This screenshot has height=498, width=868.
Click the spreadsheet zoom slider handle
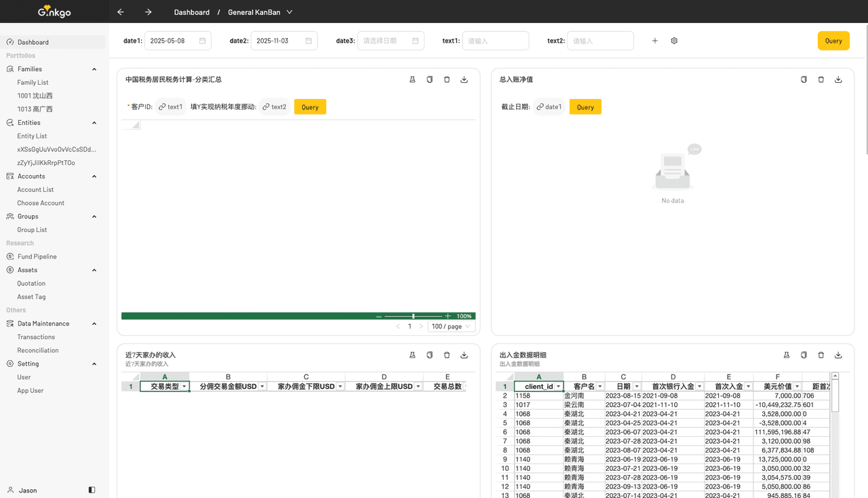pyautogui.click(x=413, y=316)
